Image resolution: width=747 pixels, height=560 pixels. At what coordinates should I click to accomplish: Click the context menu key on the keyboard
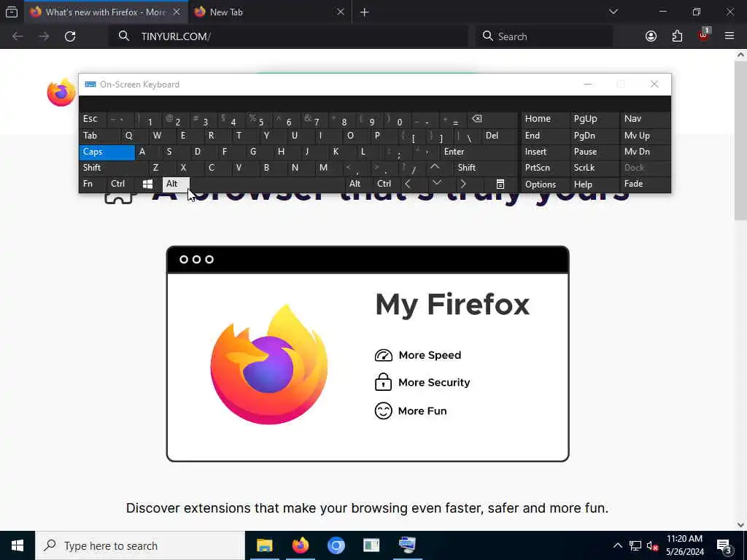tap(500, 184)
